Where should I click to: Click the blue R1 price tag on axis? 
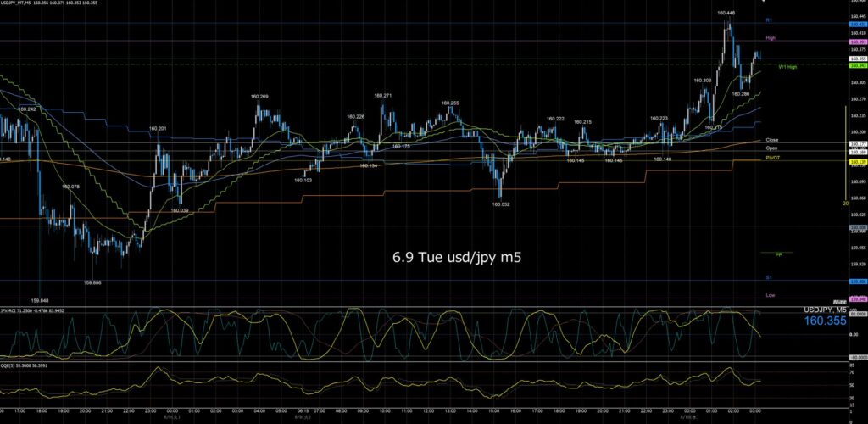point(858,25)
